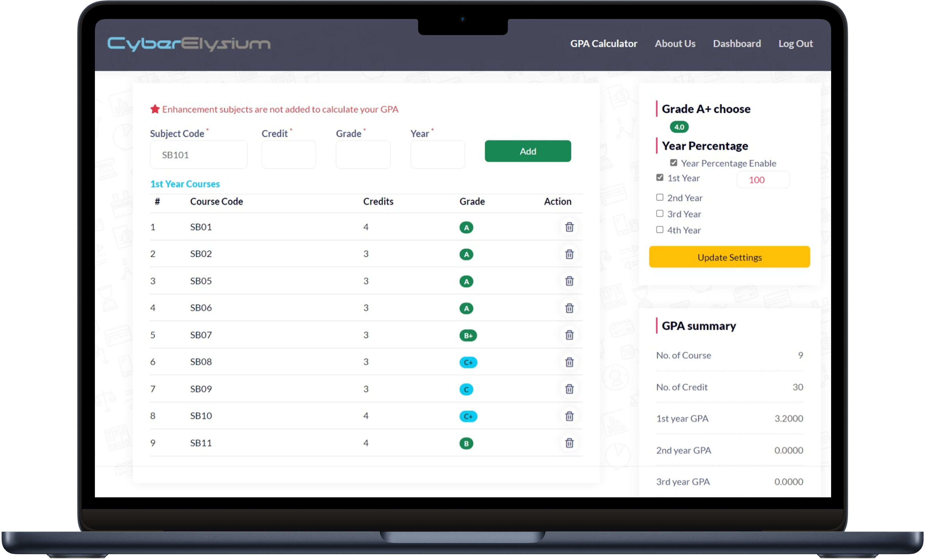Open the Dashboard nav item
The width and height of the screenshot is (926, 560).
736,44
